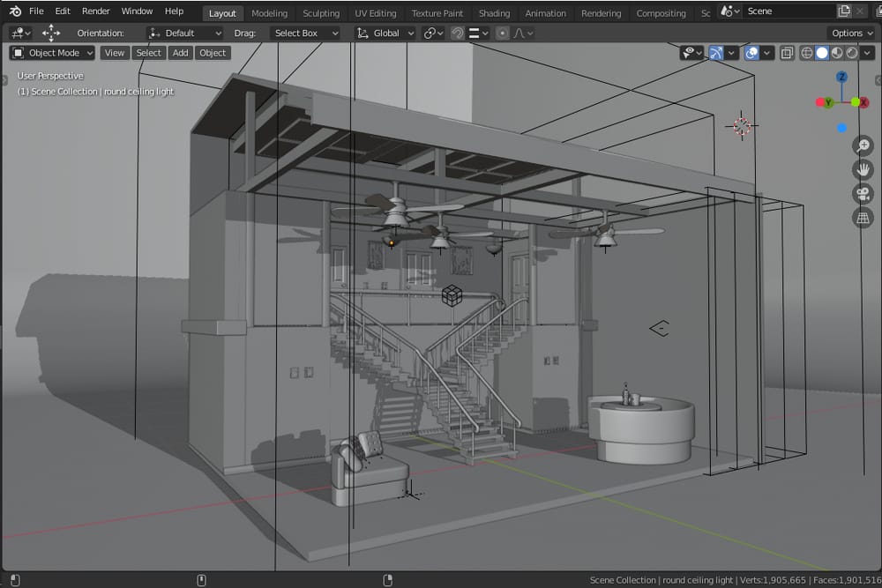Click the Drag label in tool settings

(x=244, y=33)
